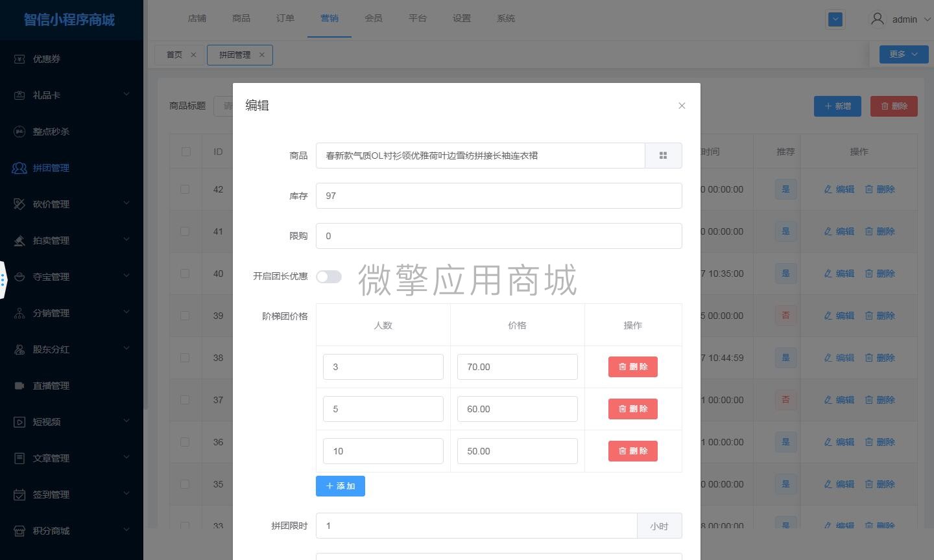The image size is (934, 560).
Task: Click the blue square dropdown icon in header
Action: 835,19
